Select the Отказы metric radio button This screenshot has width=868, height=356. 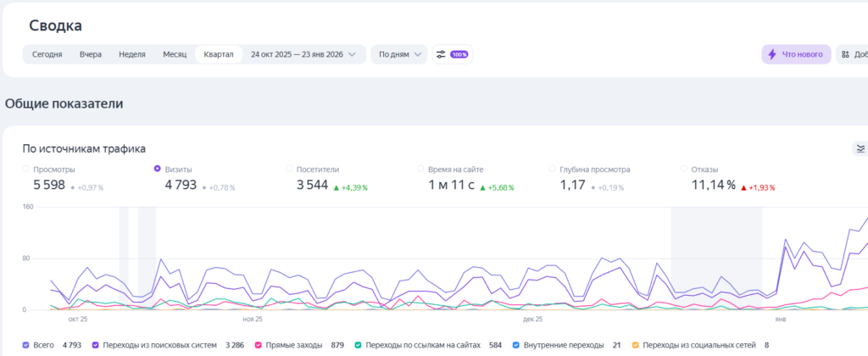tap(684, 169)
